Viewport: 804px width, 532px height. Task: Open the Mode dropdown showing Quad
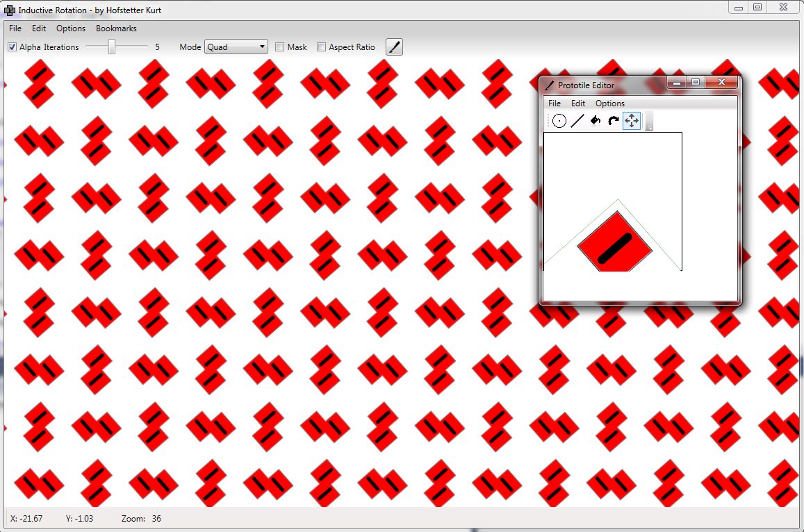pyautogui.click(x=236, y=47)
